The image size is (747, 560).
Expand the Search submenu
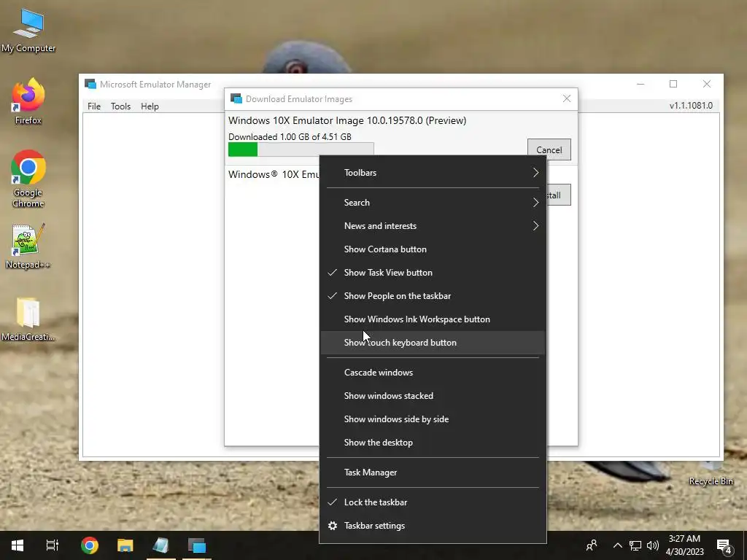coord(433,203)
